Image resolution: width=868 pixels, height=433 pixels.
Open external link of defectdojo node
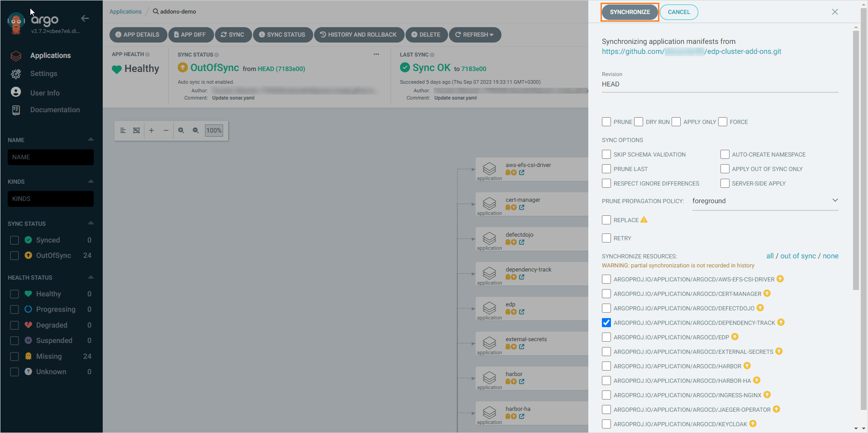[522, 242]
